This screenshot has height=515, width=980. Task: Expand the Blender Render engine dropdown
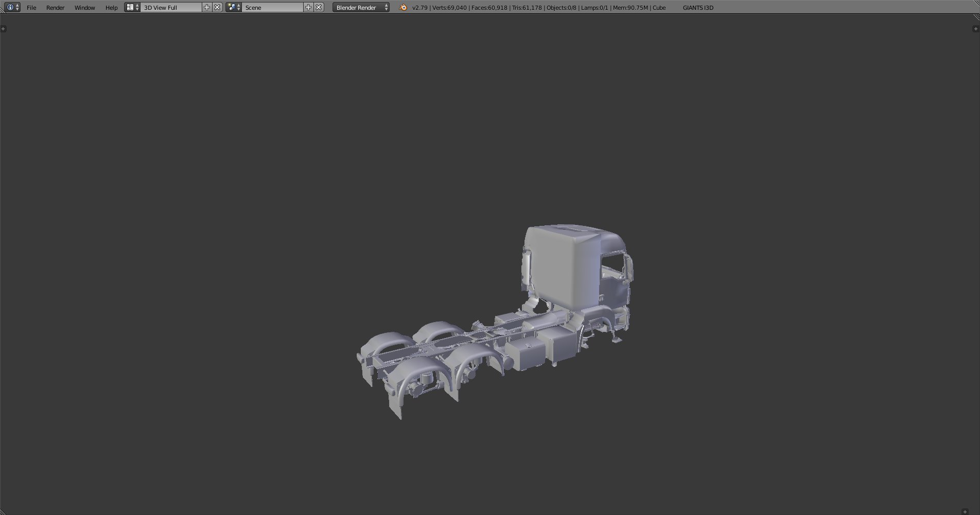(x=361, y=8)
